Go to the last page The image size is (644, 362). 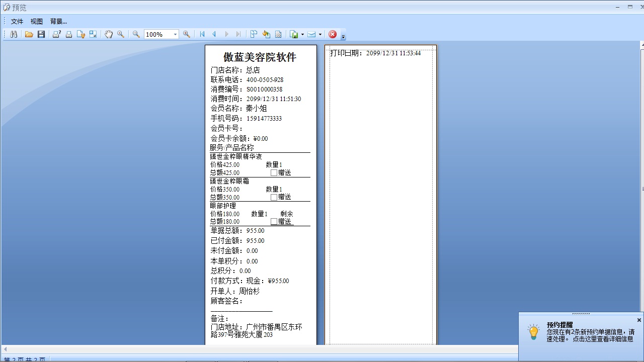tap(238, 34)
